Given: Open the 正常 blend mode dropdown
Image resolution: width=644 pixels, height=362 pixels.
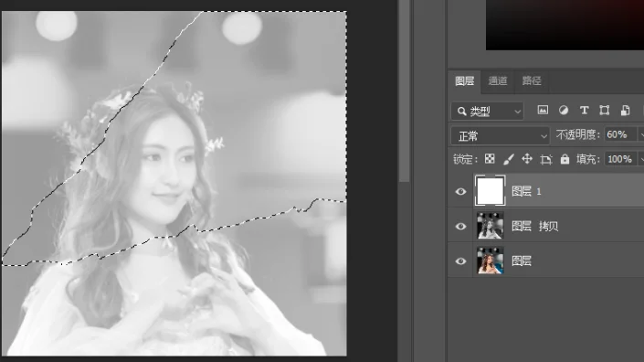Looking at the screenshot, I should 501,135.
